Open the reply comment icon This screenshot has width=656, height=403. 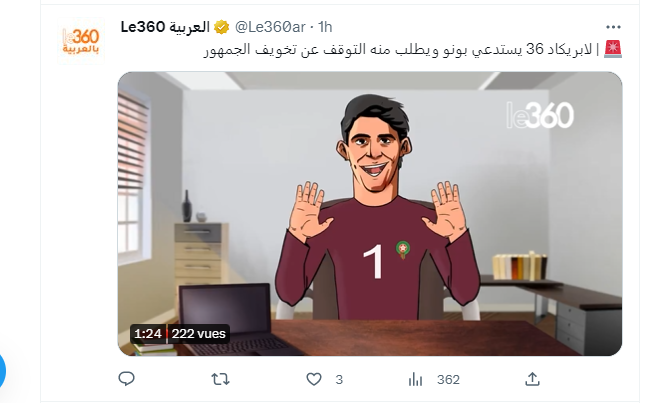click(126, 379)
